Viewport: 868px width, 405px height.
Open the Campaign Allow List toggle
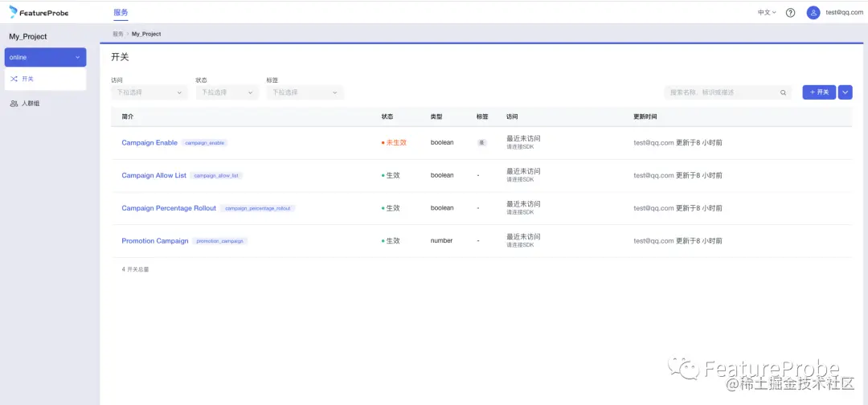point(154,175)
